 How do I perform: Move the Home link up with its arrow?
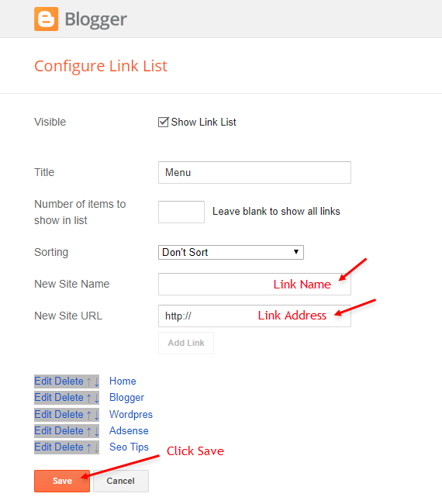(x=88, y=381)
